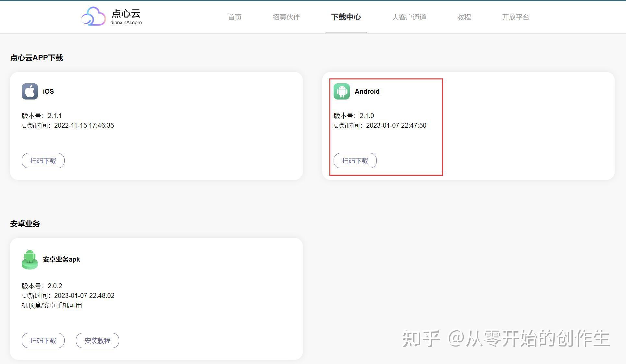
Task: Click the 安卓业务apk Android icon
Action: click(x=30, y=259)
